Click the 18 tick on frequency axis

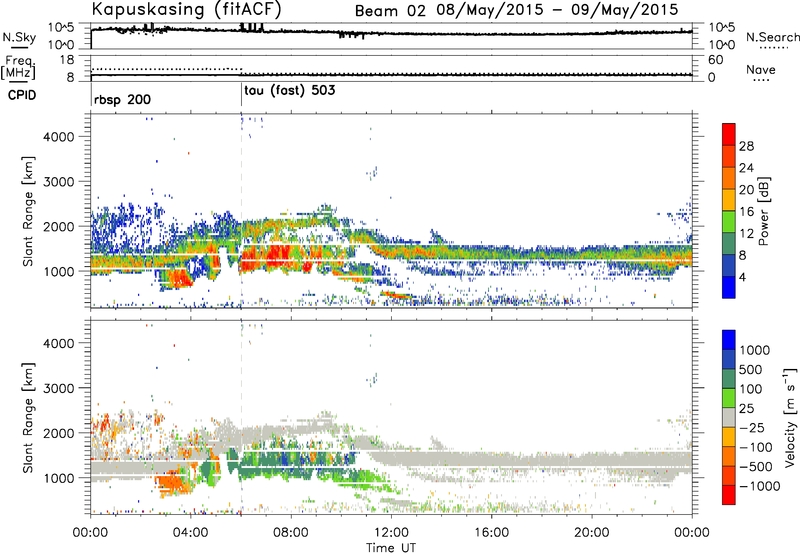(x=67, y=60)
